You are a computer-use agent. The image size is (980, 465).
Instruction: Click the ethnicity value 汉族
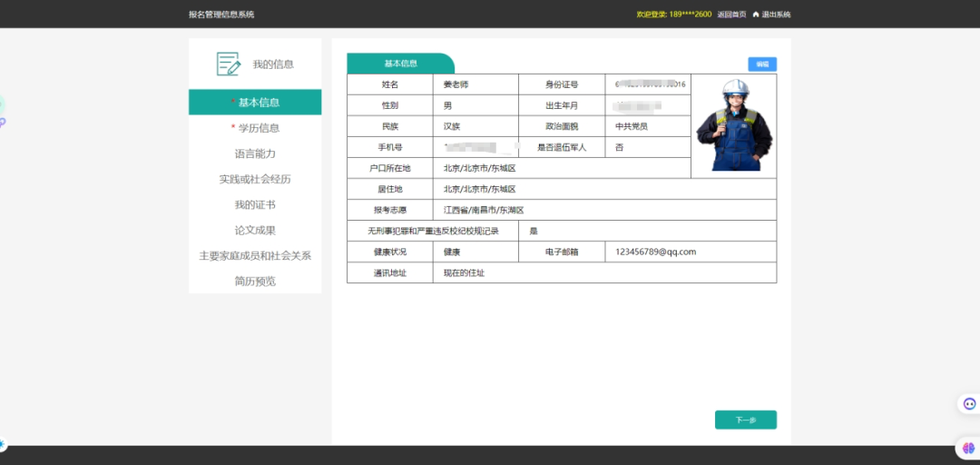pyautogui.click(x=452, y=126)
